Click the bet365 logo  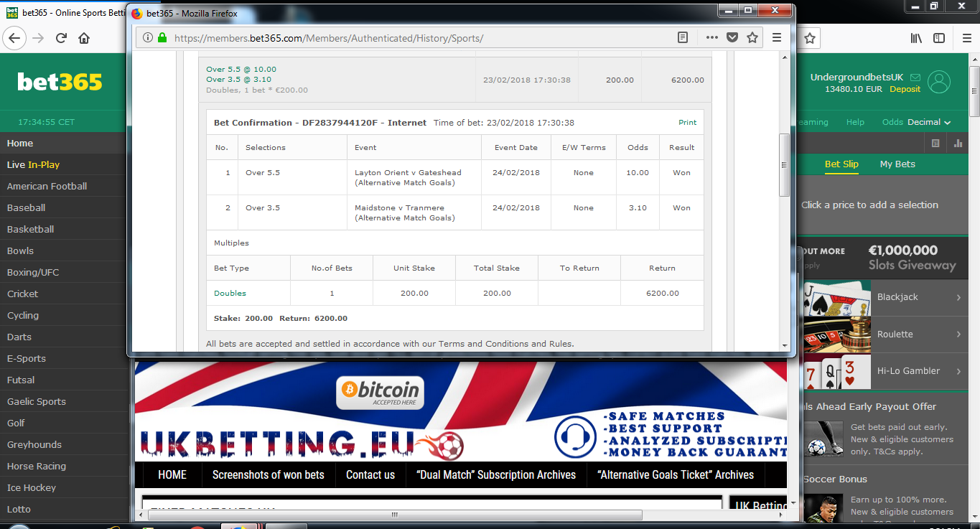coord(60,82)
